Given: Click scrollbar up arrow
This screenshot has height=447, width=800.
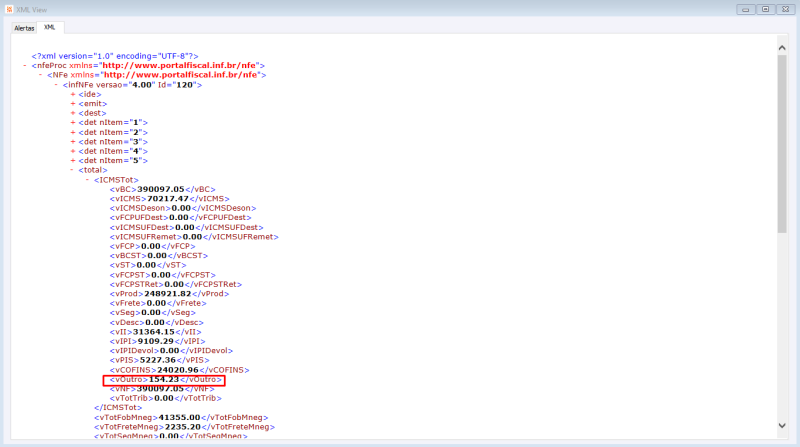Looking at the screenshot, I should click(x=782, y=47).
